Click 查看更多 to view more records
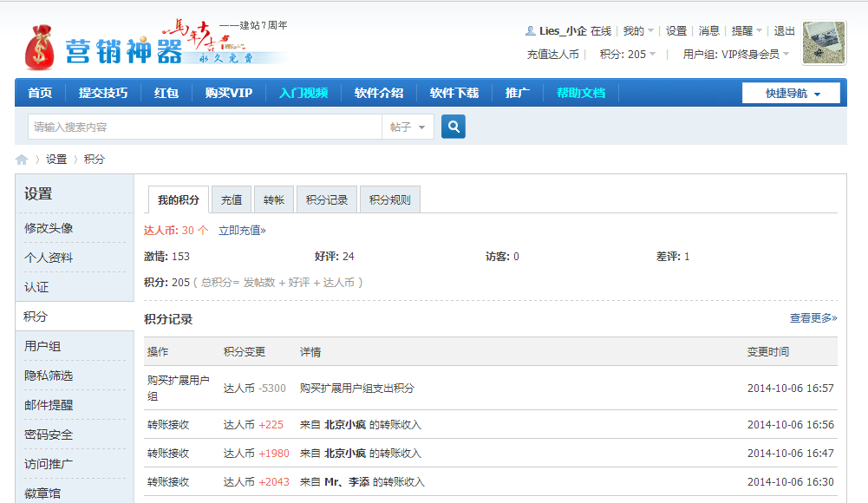868x503 pixels. coord(813,318)
